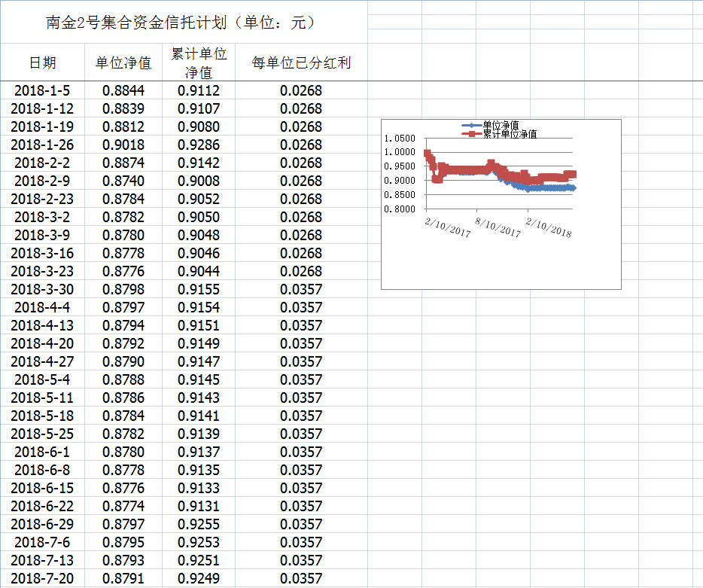Select the 累计单位净值 table header cell
The height and width of the screenshot is (588, 703).
(x=199, y=62)
